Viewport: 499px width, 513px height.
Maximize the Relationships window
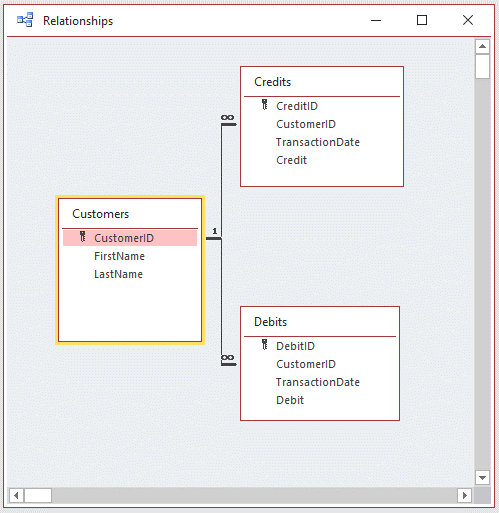coord(422,20)
